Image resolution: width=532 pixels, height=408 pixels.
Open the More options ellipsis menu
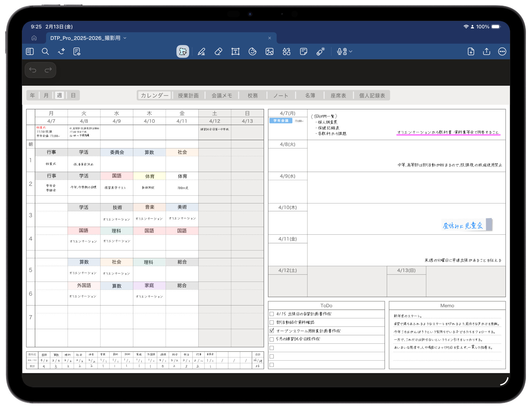[x=502, y=51]
